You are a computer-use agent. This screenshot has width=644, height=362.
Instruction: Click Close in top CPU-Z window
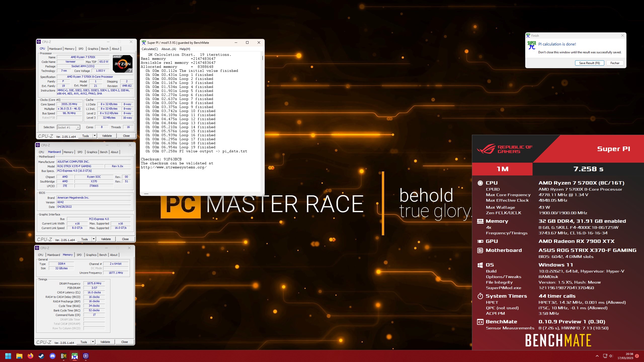126,136
